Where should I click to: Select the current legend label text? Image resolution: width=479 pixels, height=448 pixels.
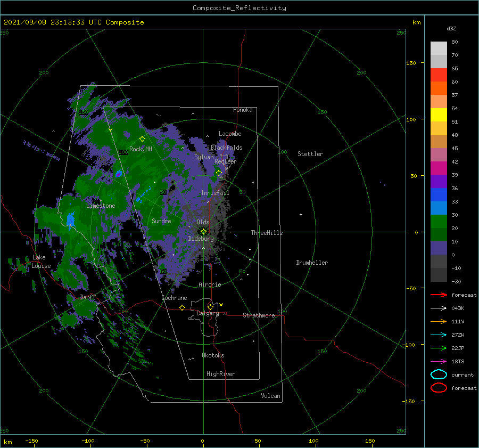[x=463, y=374]
